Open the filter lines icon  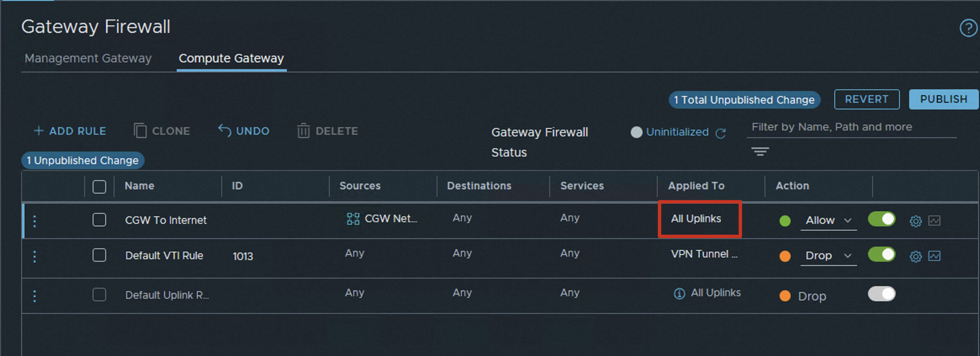760,151
